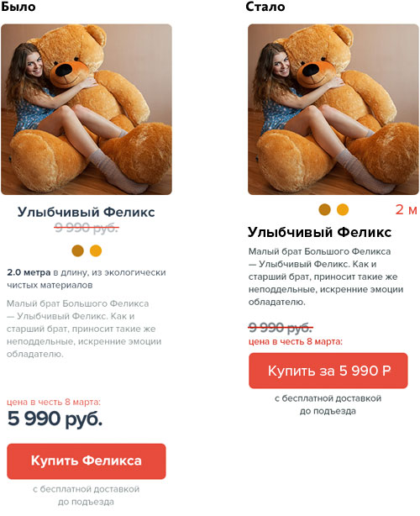The width and height of the screenshot is (420, 516).
Task: Open teddy bear photo in 'Стало' card
Action: click(333, 109)
